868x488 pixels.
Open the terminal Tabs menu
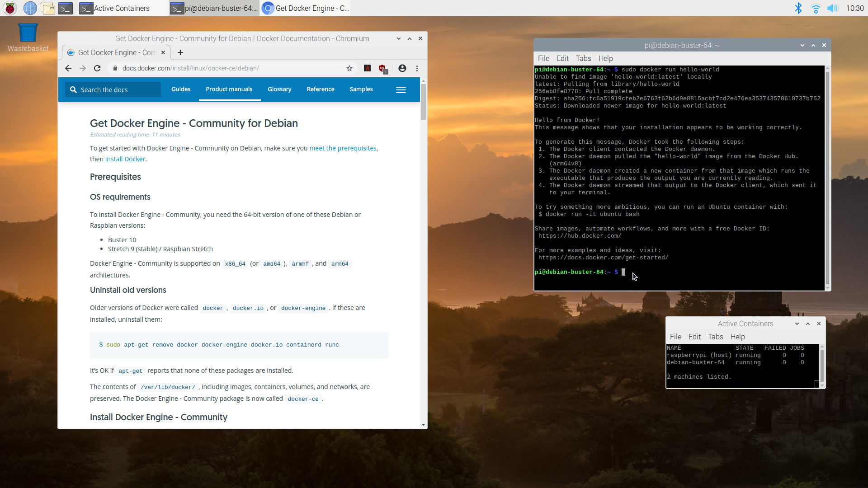pyautogui.click(x=583, y=58)
